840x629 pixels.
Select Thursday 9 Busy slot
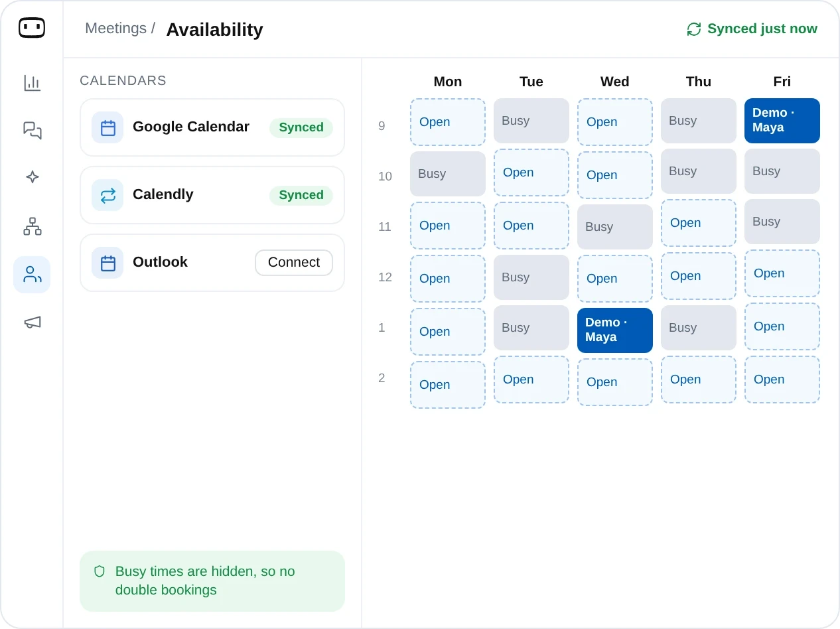(699, 121)
